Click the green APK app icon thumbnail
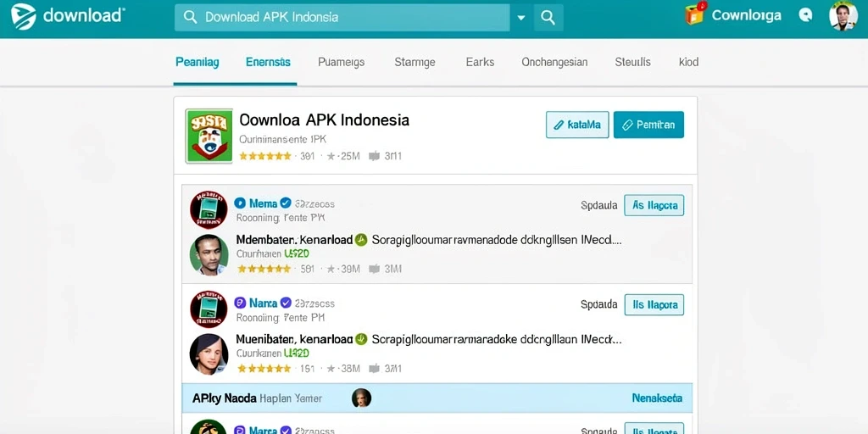Image resolution: width=868 pixels, height=434 pixels. pyautogui.click(x=209, y=136)
